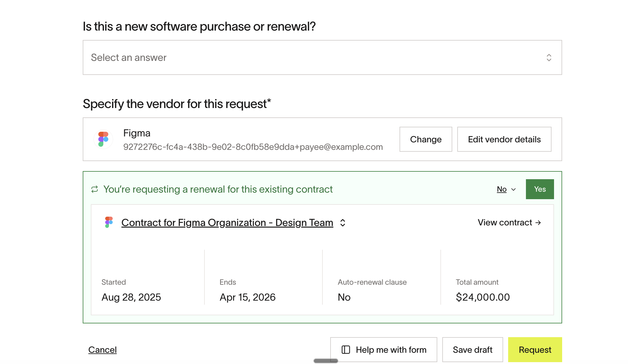This screenshot has height=364, width=628.
Task: Click Edit vendor details button
Action: point(504,139)
